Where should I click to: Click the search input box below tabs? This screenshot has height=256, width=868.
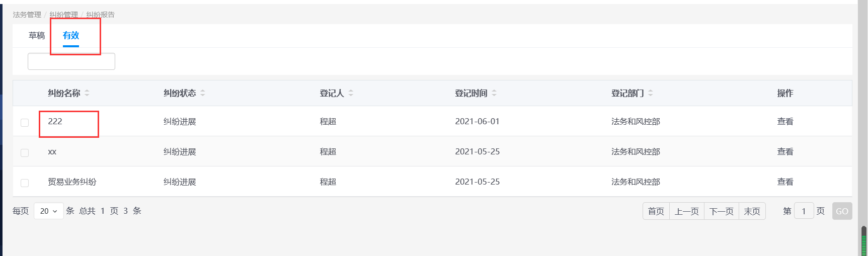coord(71,61)
